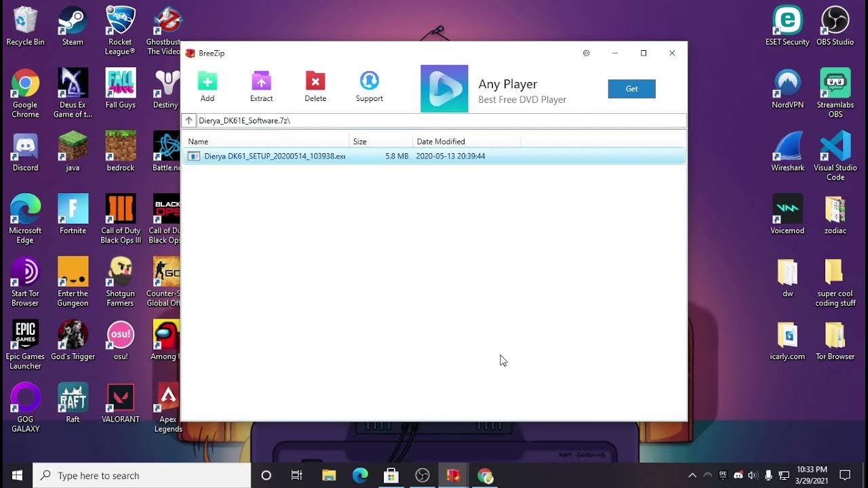
Task: Select the OBS Studio desktop icon
Action: [835, 27]
